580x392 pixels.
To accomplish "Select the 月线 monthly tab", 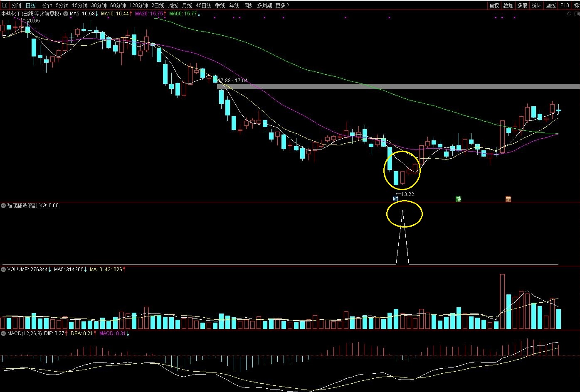I will click(187, 5).
